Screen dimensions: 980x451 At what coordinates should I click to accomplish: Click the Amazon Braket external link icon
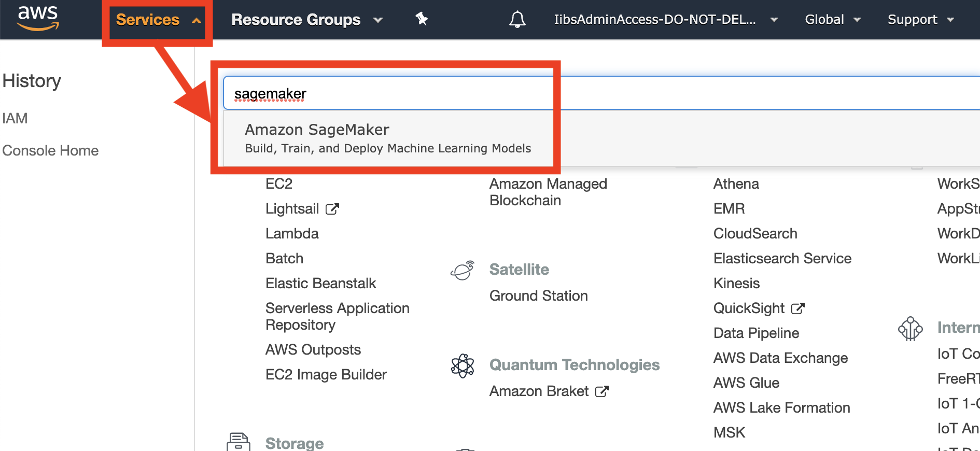601,391
